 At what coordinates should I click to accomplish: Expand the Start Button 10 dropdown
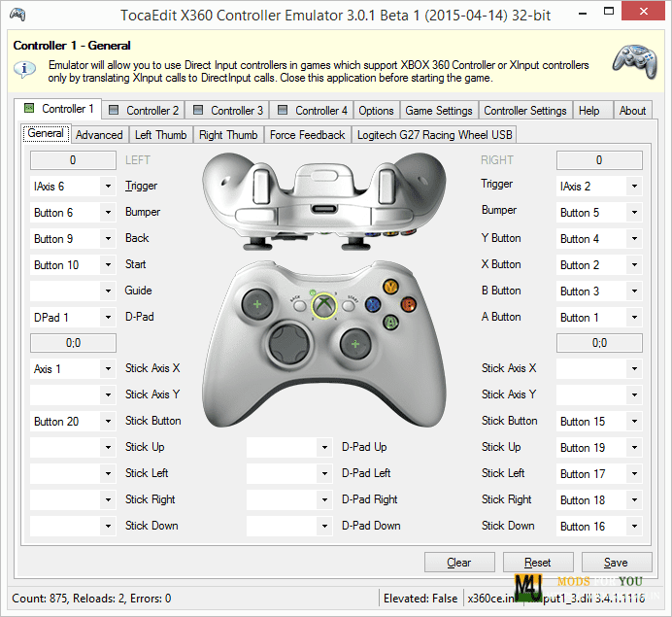click(108, 264)
